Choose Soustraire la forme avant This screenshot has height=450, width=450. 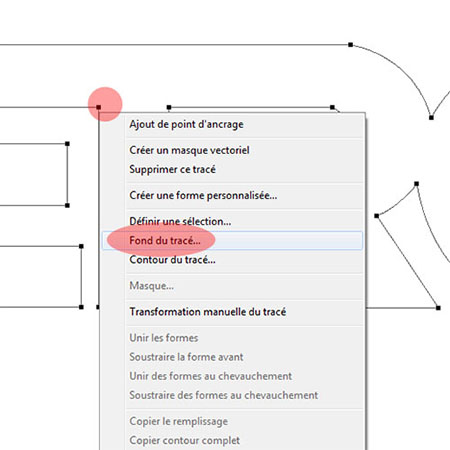pos(232,357)
